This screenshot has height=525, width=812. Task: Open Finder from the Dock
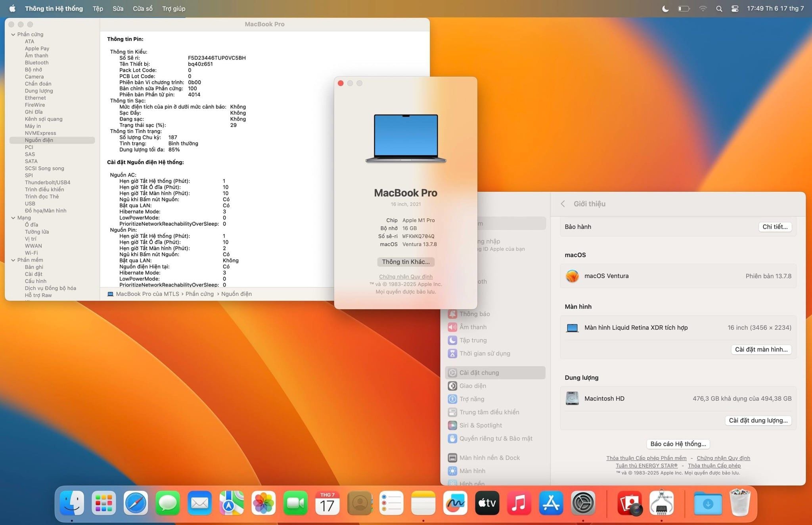click(72, 503)
